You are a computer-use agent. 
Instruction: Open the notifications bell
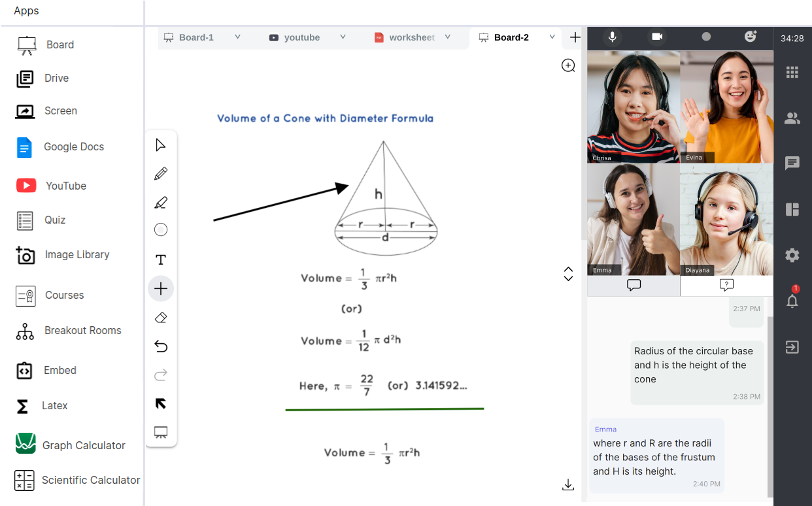coord(792,301)
